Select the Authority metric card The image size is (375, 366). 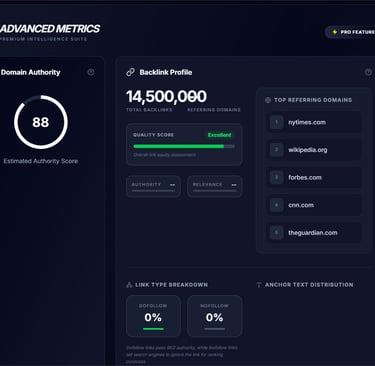click(153, 186)
